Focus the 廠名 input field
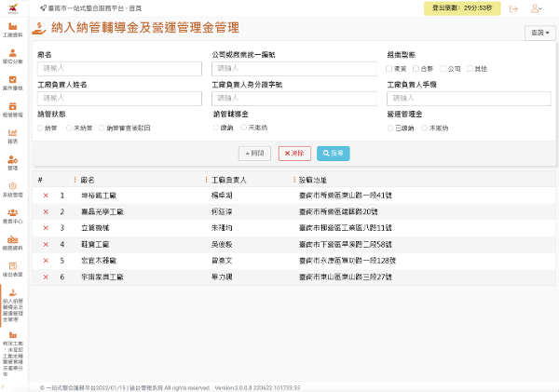The image size is (559, 392). [x=119, y=69]
